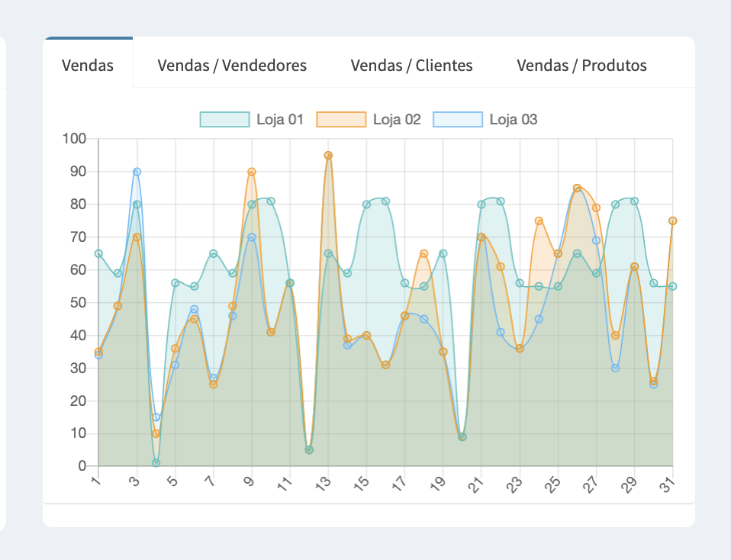Hide Loja 02 series via legend text
The height and width of the screenshot is (560, 731).
click(397, 120)
